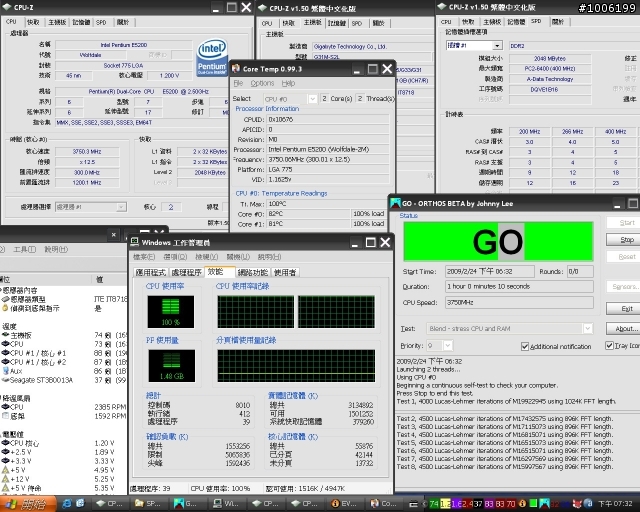Screen dimensions: 640x512
Task: Click the ORTHOS title bar icon
Action: click(x=395, y=203)
